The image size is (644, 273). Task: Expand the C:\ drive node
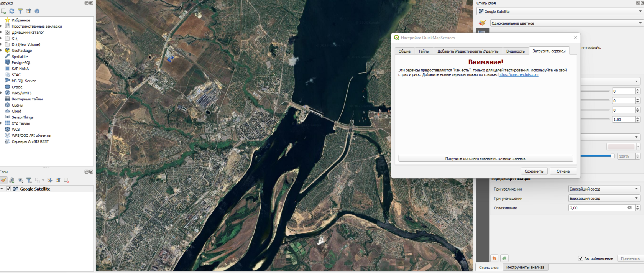click(x=1, y=38)
